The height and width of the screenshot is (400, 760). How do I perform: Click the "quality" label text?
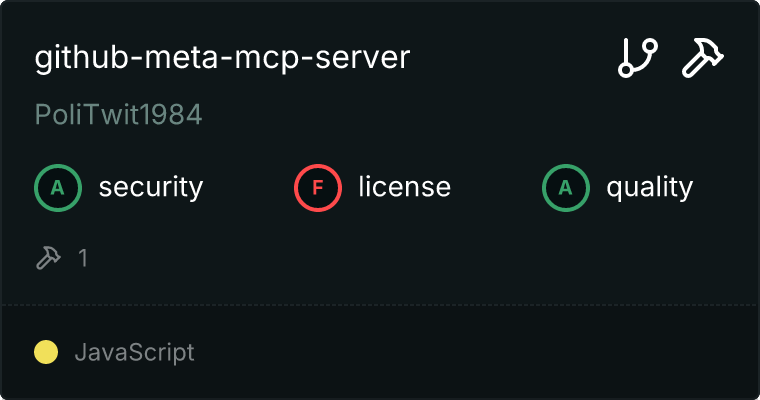pos(649,187)
